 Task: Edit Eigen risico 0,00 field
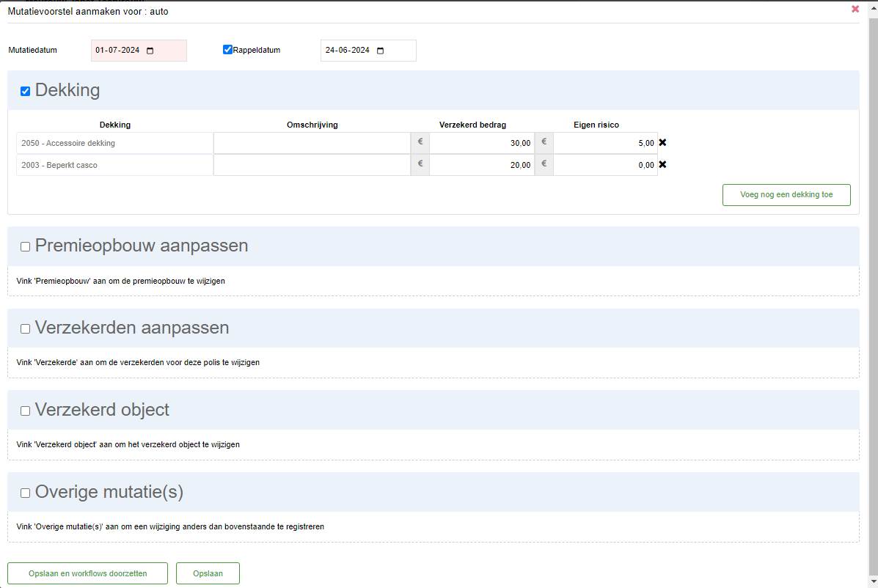tap(605, 165)
